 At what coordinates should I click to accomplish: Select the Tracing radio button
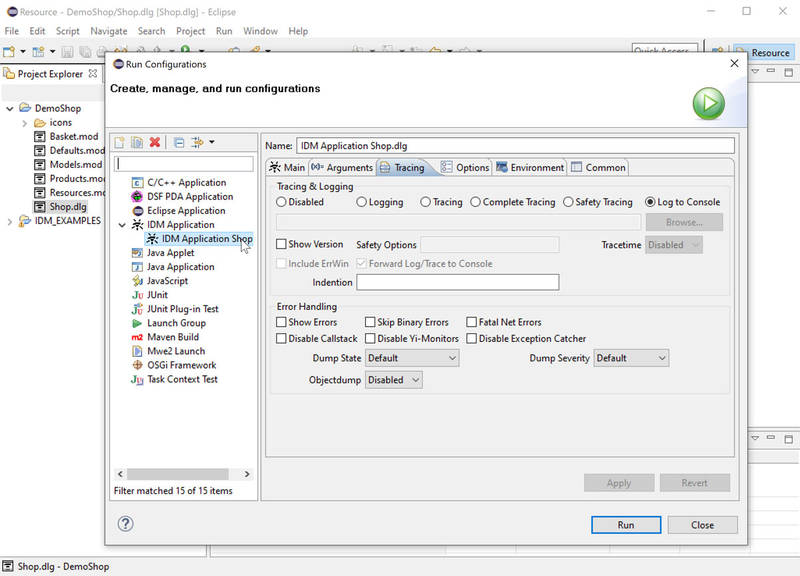[x=426, y=202]
